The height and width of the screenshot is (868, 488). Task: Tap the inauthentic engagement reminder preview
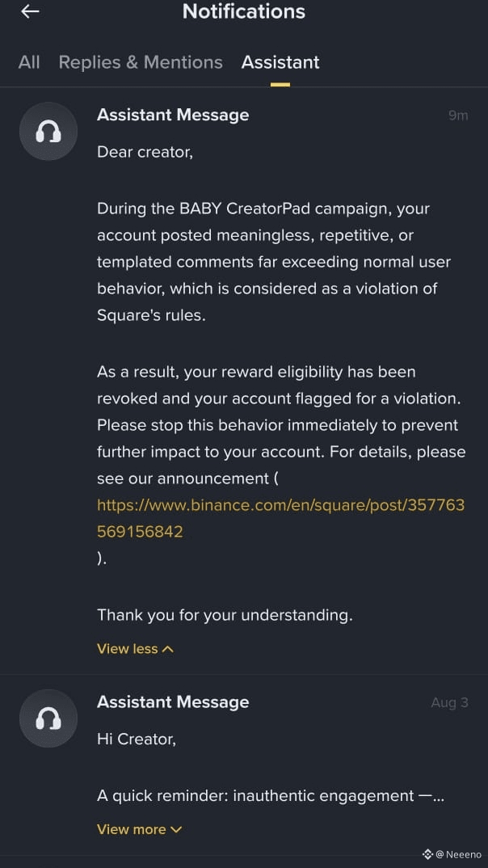pos(271,796)
